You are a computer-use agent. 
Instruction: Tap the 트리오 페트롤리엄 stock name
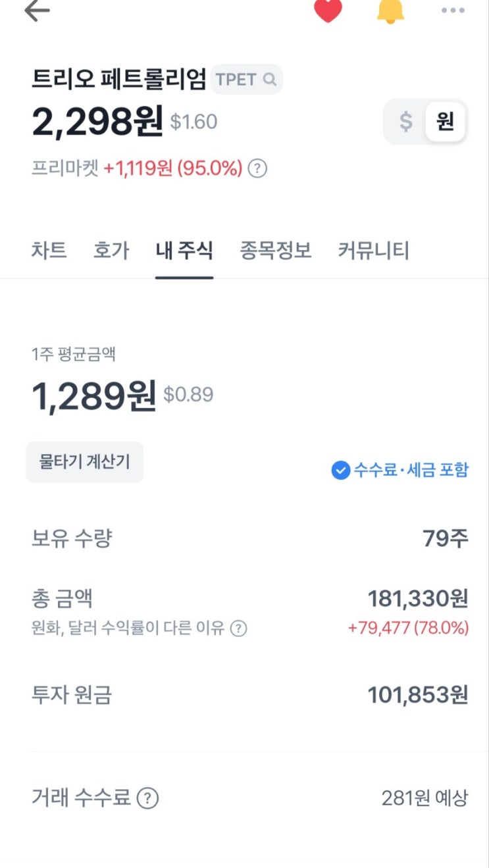click(x=119, y=79)
